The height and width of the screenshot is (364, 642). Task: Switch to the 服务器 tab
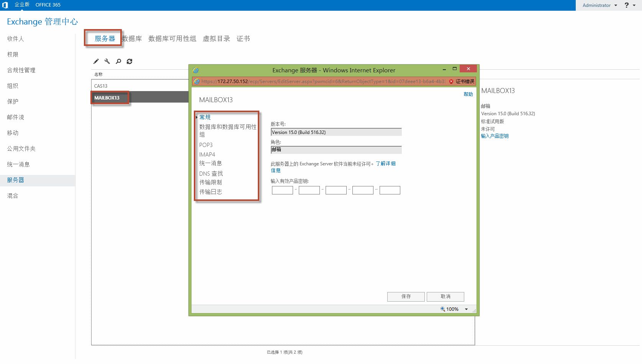click(x=105, y=39)
